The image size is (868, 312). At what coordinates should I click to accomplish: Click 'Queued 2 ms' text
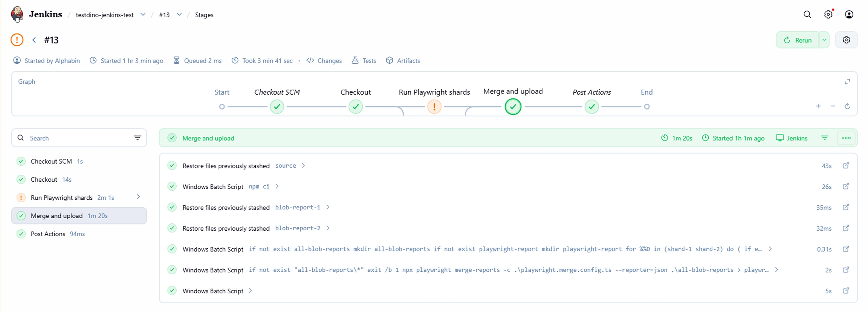click(203, 61)
